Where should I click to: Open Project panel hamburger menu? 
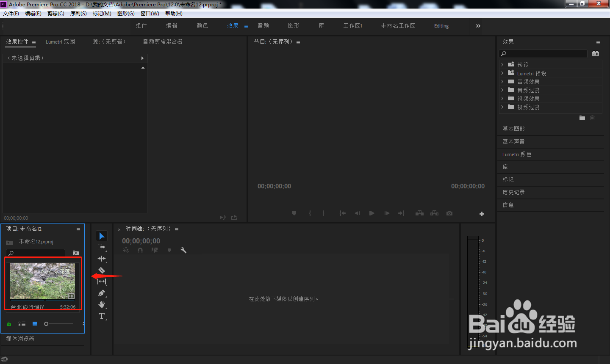[78, 229]
